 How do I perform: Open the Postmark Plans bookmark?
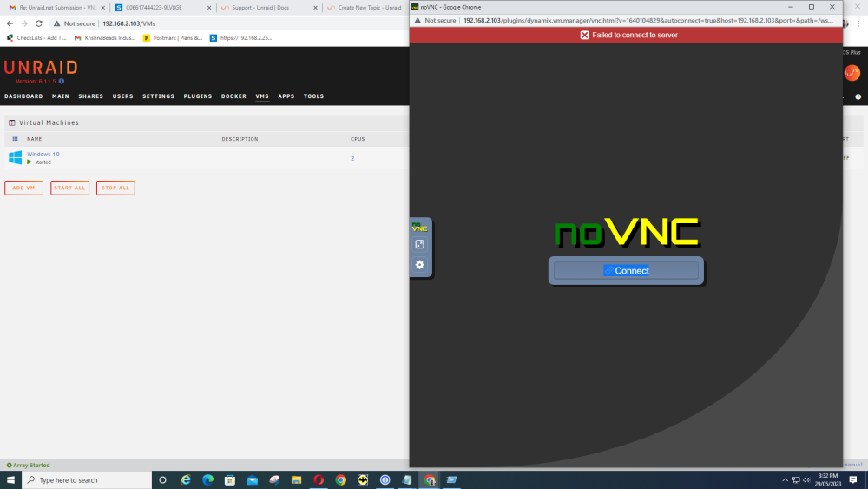tap(173, 38)
